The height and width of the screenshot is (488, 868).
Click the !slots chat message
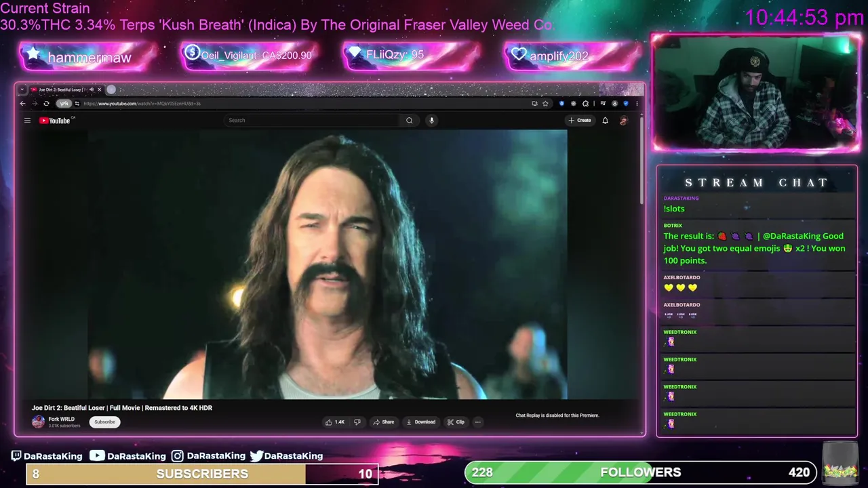pyautogui.click(x=674, y=209)
